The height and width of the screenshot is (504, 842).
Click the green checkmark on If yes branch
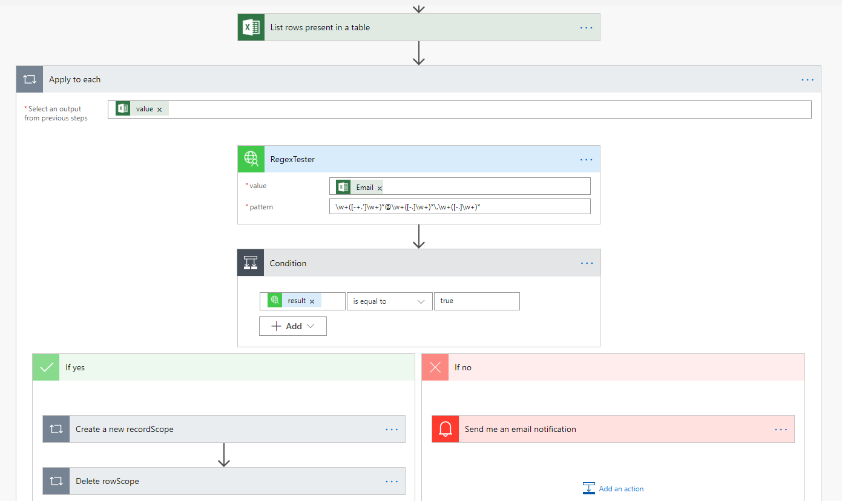(45, 367)
